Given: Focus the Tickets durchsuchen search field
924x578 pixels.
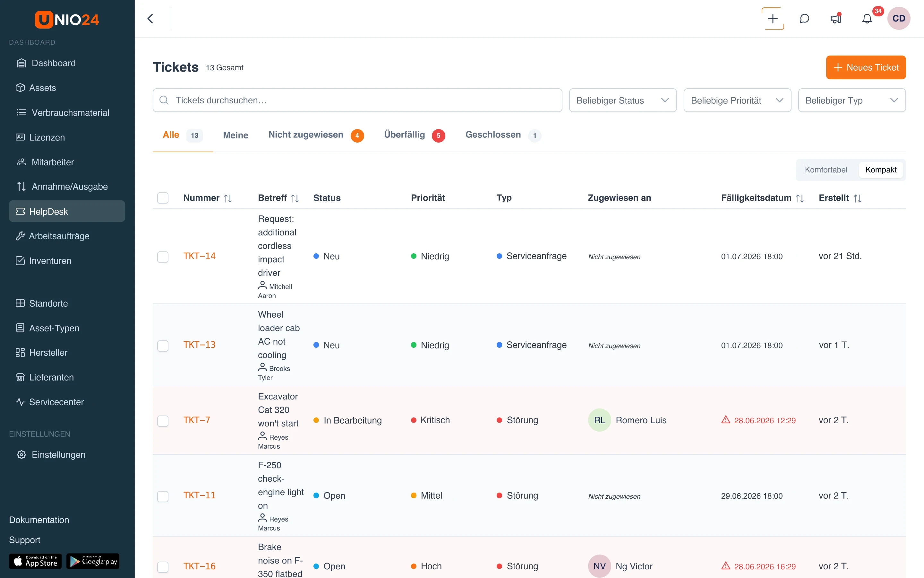Looking at the screenshot, I should [x=357, y=100].
